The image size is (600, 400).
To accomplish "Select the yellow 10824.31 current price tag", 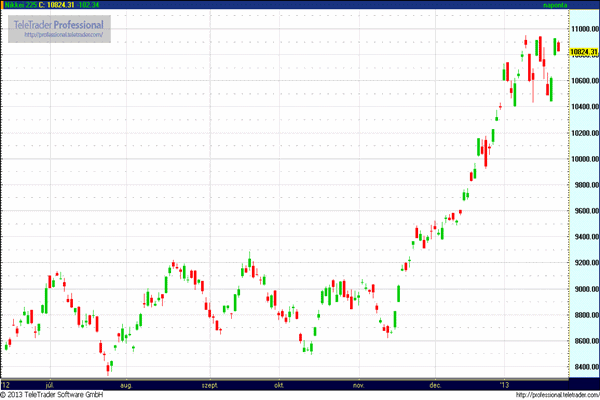I will coord(583,51).
